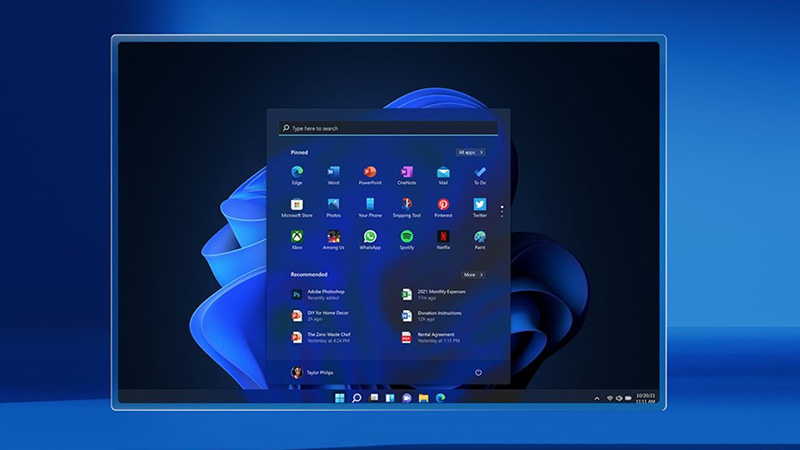Image resolution: width=800 pixels, height=450 pixels.
Task: Open the Paint app
Action: click(480, 240)
